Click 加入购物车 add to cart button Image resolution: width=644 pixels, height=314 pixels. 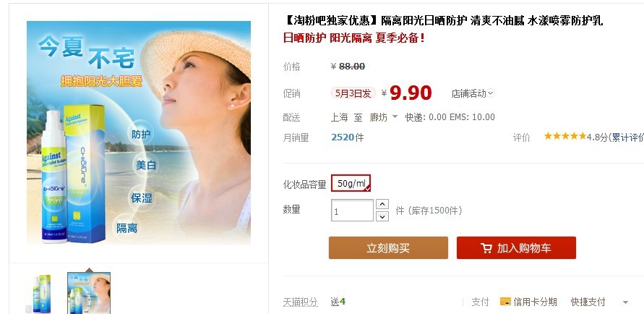pyautogui.click(x=516, y=248)
